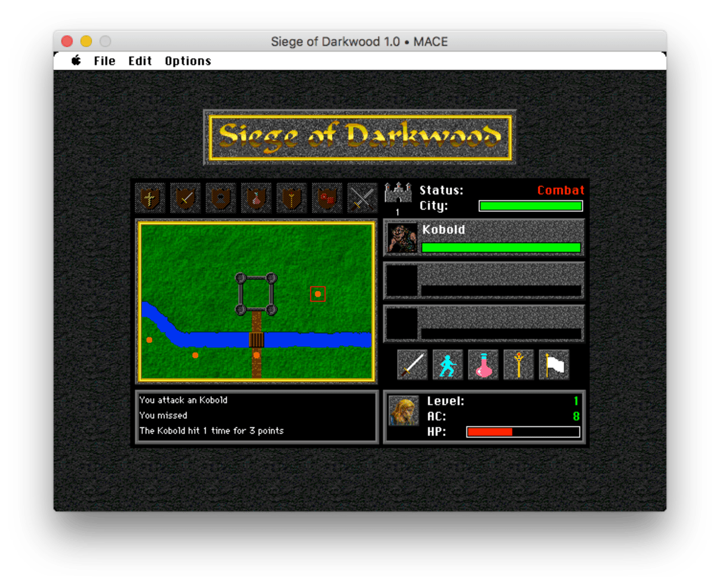Screen dimensions: 720x588
Task: Select the golden scepter magic action
Action: coord(518,364)
